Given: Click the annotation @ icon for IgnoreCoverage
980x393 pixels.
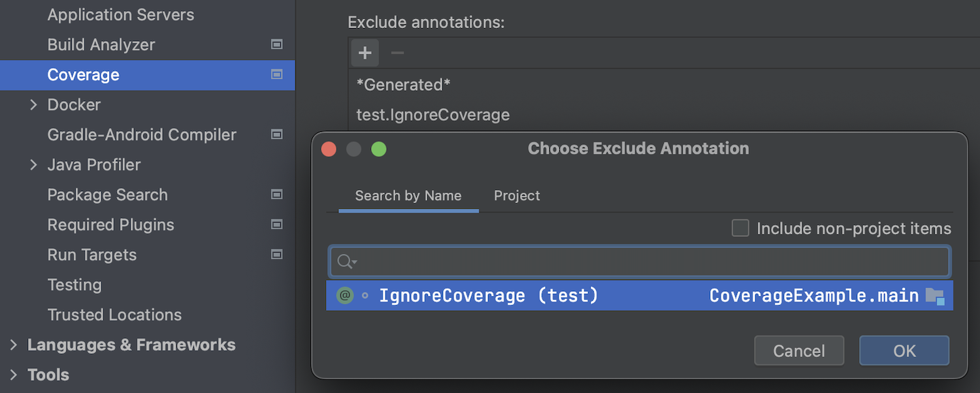Looking at the screenshot, I should click(x=345, y=296).
